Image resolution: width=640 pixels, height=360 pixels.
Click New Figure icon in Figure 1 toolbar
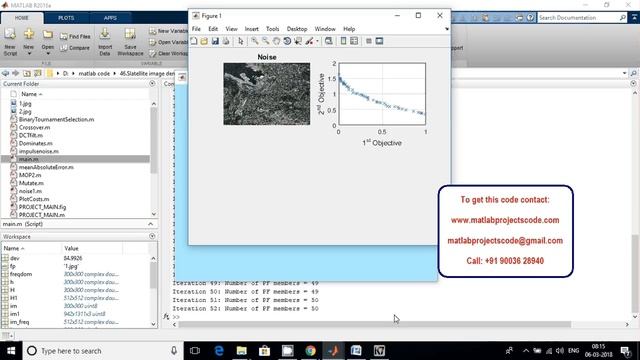pos(194,41)
